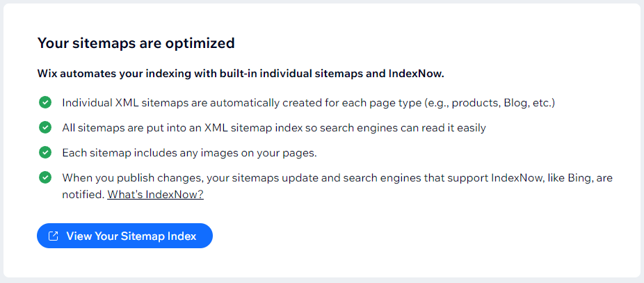
Task: Click the Each sitemap includes images text
Action: pyautogui.click(x=189, y=152)
